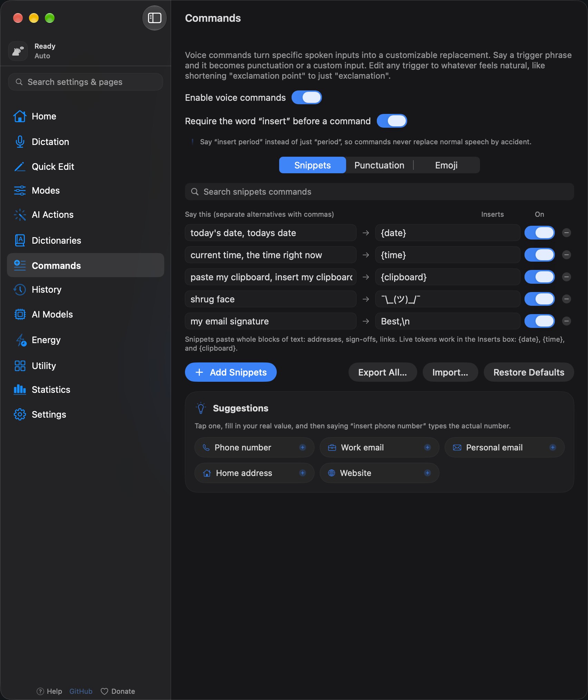Edit the "shrug face" trigger field

pyautogui.click(x=271, y=299)
